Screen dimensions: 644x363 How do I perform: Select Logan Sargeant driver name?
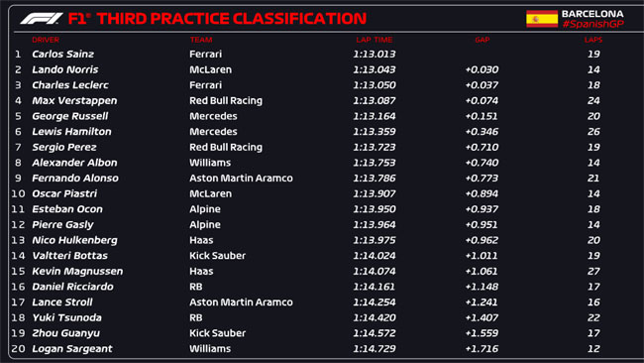(x=72, y=348)
